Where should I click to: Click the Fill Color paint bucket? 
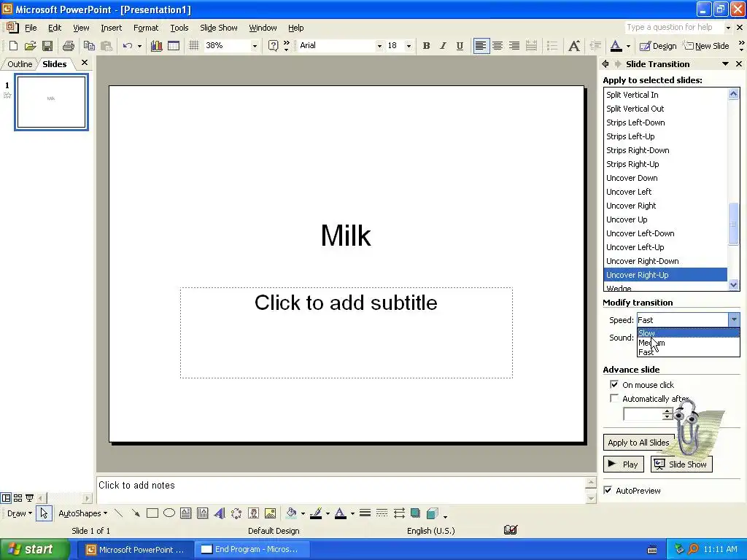point(291,513)
